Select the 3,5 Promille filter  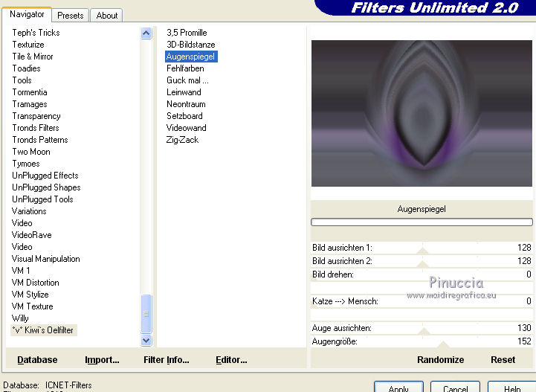[x=187, y=33]
